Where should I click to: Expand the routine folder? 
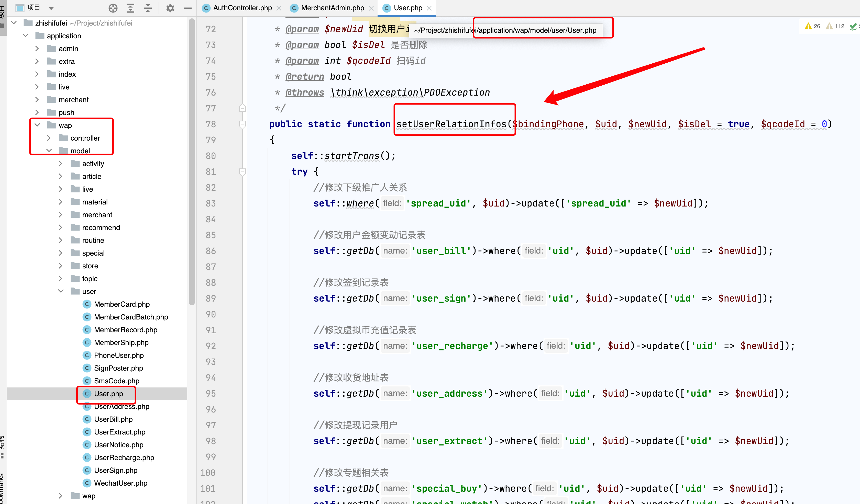(x=61, y=240)
